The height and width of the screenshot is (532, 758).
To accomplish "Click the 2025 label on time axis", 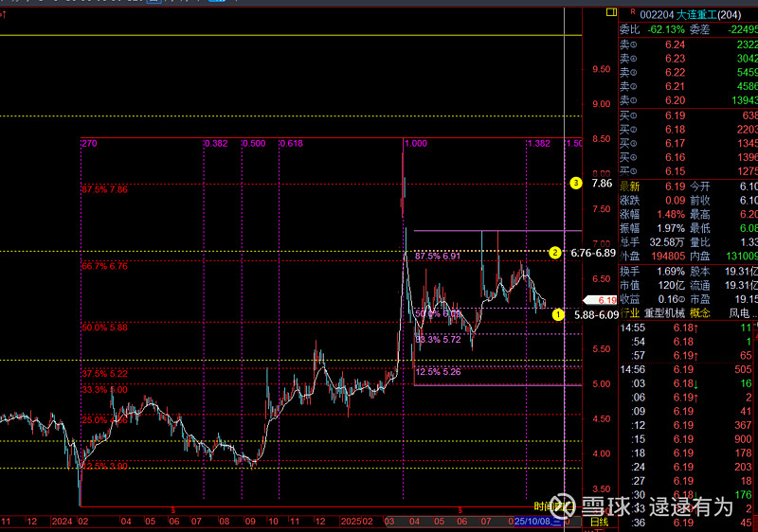I will click(351, 522).
